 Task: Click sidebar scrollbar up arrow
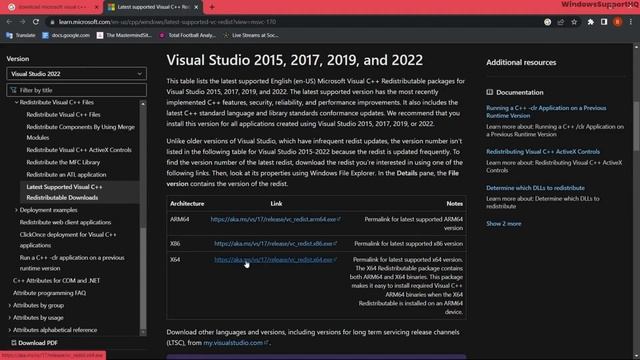tap(143, 104)
